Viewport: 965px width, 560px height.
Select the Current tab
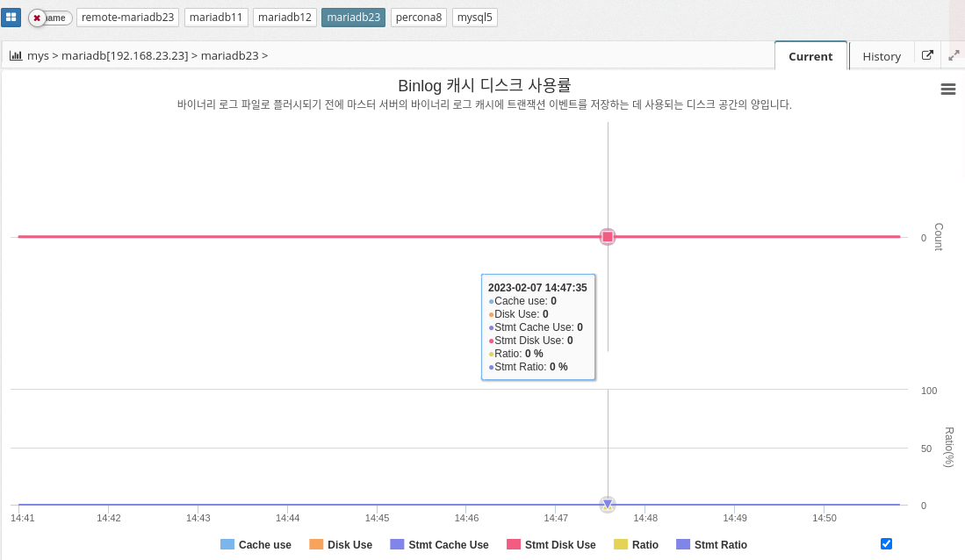tap(810, 56)
